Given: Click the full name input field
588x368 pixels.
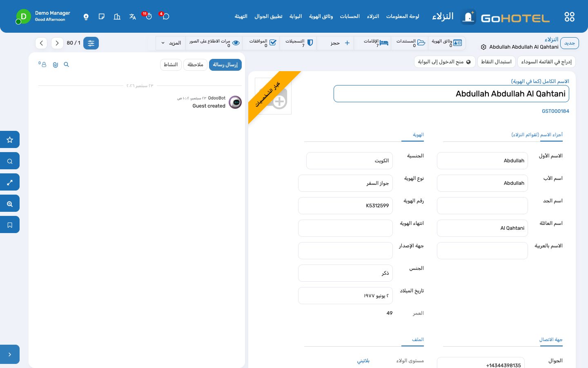Looking at the screenshot, I should [x=451, y=94].
